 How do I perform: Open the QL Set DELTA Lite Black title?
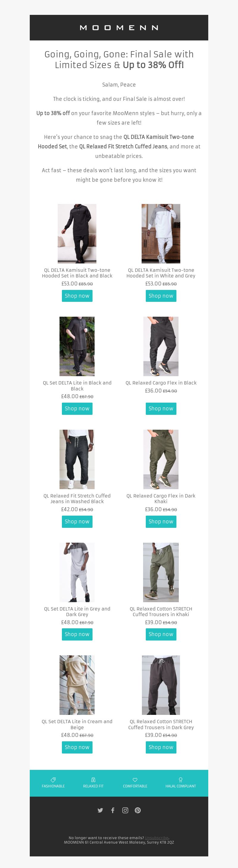point(77,385)
